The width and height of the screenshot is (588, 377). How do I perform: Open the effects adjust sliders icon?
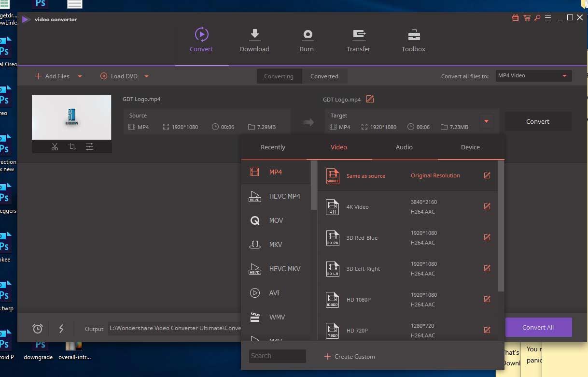(x=89, y=146)
